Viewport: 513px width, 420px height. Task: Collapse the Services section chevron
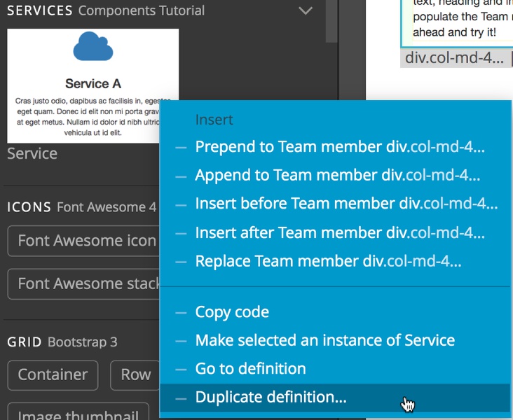click(x=306, y=10)
